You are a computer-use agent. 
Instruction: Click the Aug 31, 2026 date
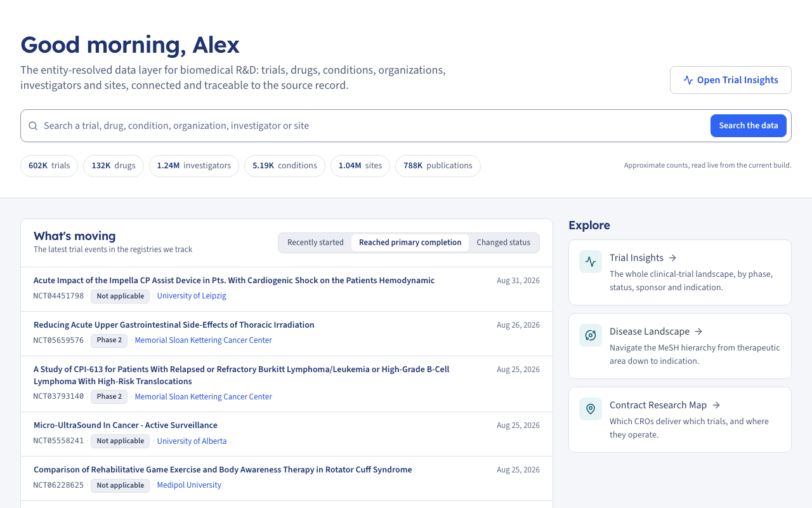coord(518,281)
